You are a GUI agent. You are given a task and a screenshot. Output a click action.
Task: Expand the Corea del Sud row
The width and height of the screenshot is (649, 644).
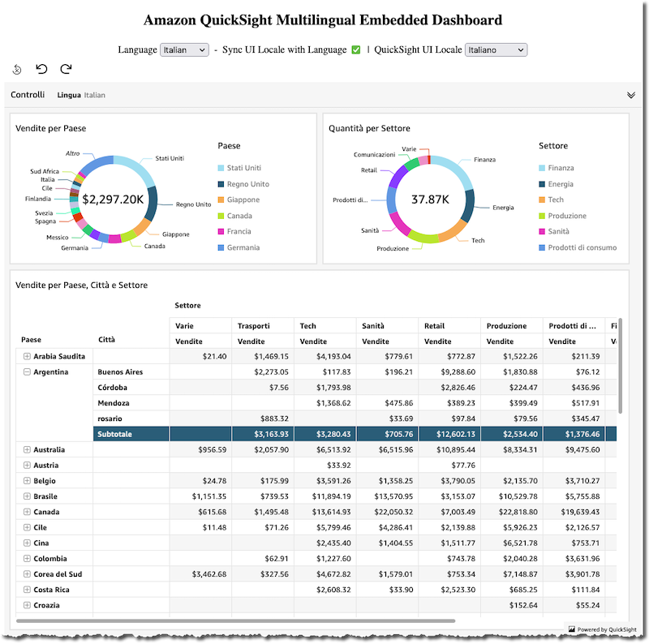pyautogui.click(x=27, y=573)
